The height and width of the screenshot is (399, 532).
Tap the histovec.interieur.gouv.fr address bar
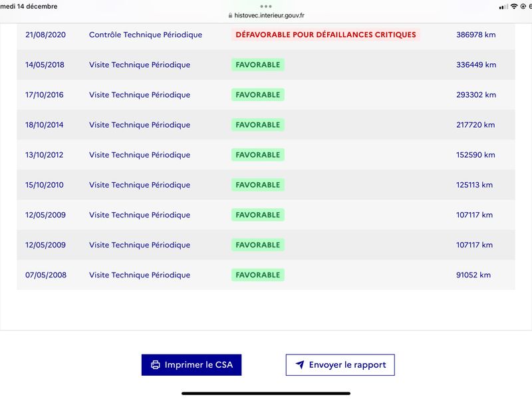pos(266,15)
